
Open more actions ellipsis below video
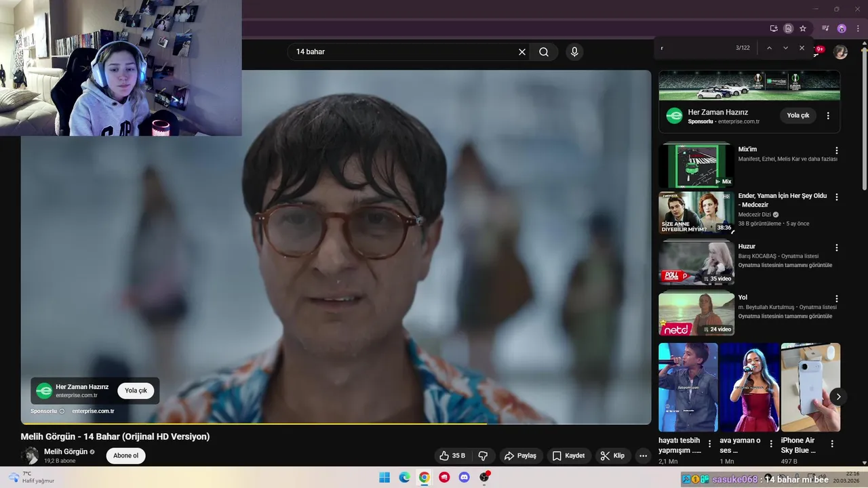click(644, 455)
